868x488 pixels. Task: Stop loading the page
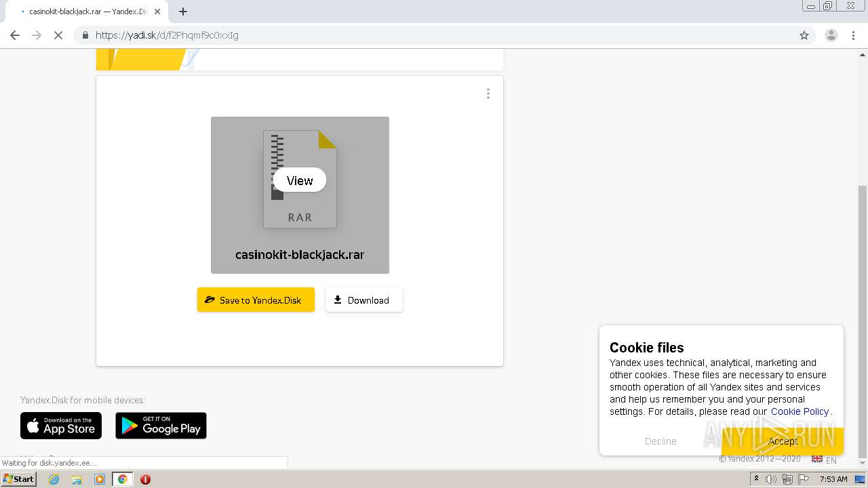click(x=58, y=35)
